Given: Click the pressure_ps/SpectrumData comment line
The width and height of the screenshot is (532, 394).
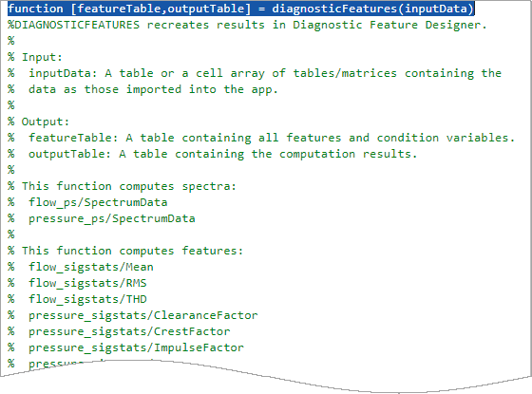Looking at the screenshot, I should 102,218.
